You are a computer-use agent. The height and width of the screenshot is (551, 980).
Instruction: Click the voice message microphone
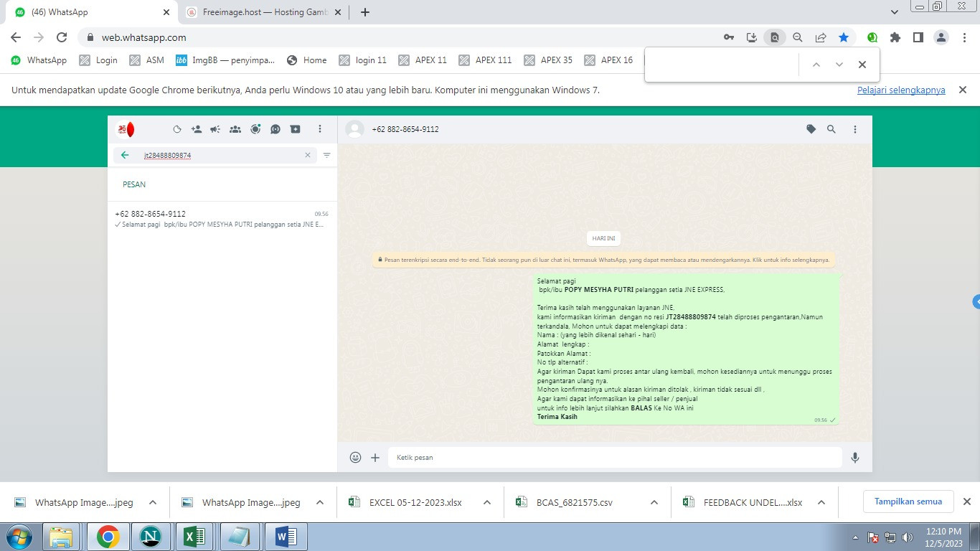point(855,457)
